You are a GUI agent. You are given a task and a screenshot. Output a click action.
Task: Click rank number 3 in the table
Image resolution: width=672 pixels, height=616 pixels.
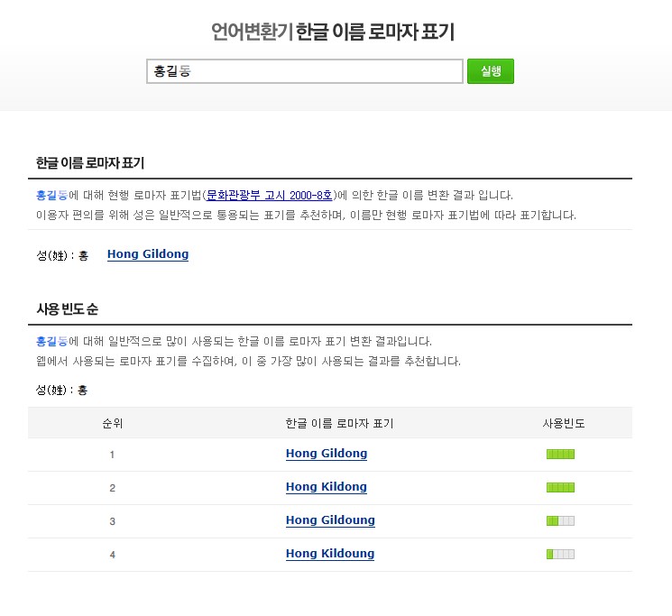[112, 521]
